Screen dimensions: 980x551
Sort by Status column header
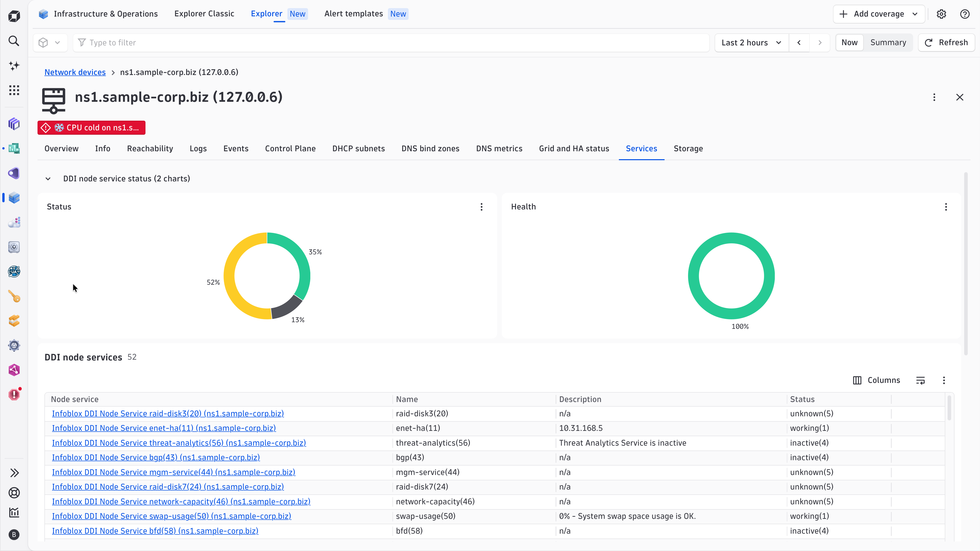(x=802, y=399)
